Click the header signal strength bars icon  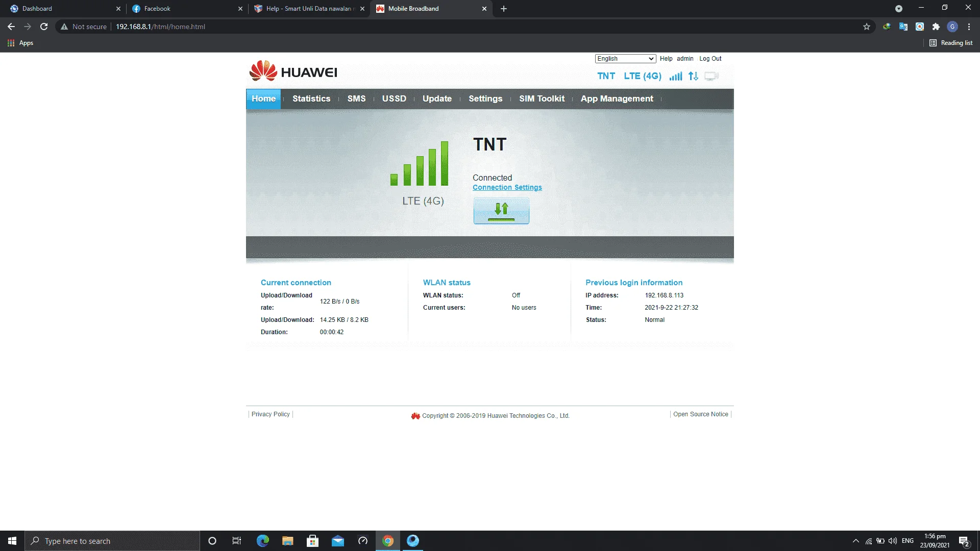(x=676, y=76)
